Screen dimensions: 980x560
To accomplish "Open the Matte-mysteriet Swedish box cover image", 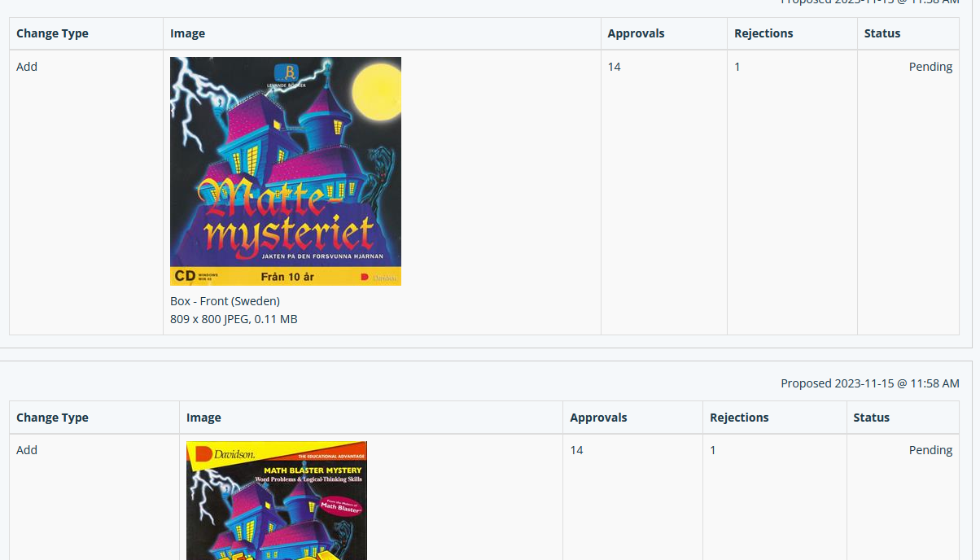I will (286, 171).
